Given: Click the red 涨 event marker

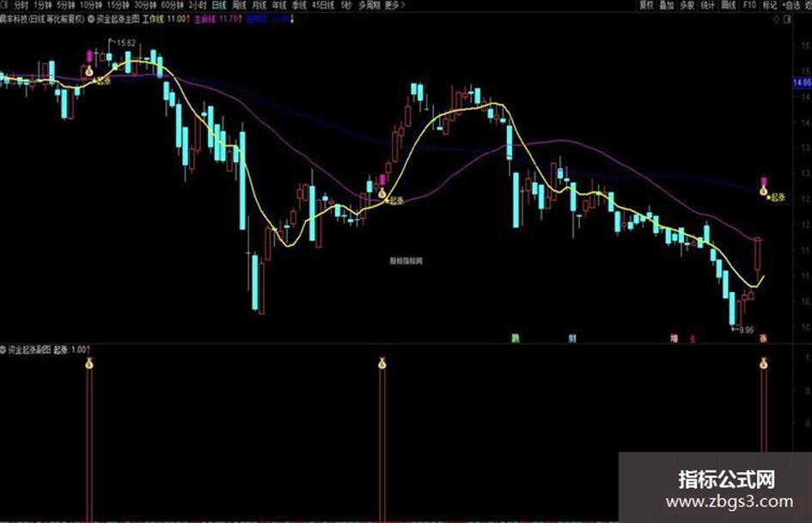Looking at the screenshot, I should tap(763, 338).
